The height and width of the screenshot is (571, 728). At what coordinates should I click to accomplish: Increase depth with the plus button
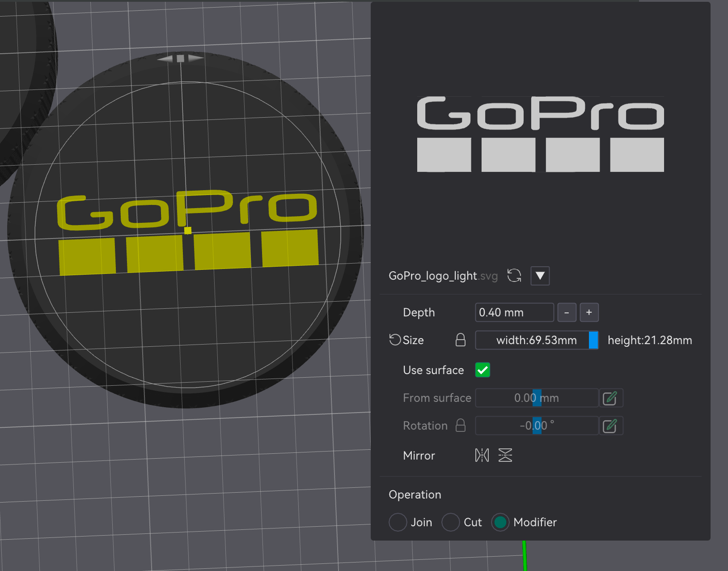(x=589, y=312)
